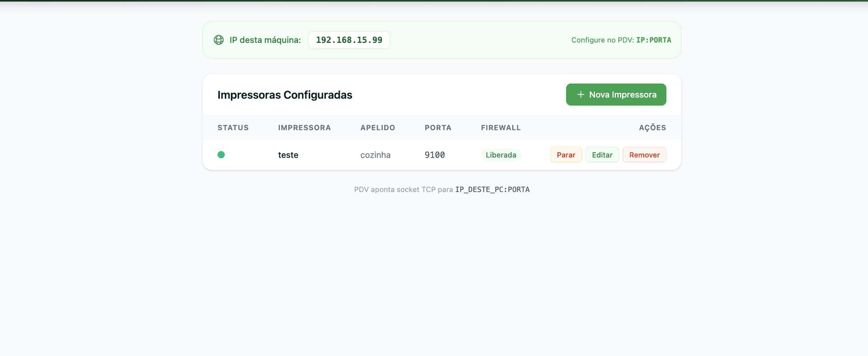Click the Impressoras Configuradas heading
This screenshot has height=356, width=868.
285,95
